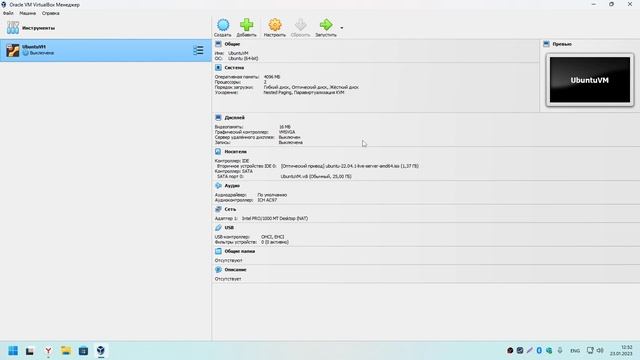Screen dimensions: 640x360
Task: Click the greyed Сбросить down-arrow icon
Action: [x=300, y=25]
